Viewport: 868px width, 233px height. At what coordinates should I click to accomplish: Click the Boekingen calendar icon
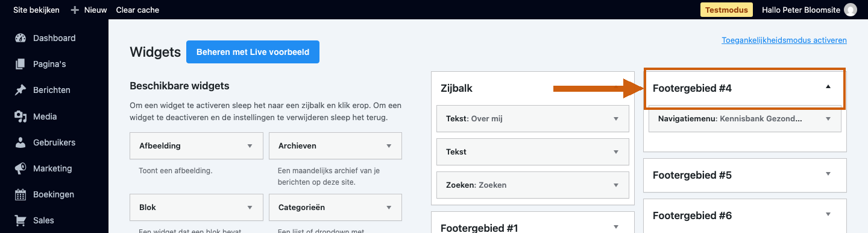pos(20,194)
